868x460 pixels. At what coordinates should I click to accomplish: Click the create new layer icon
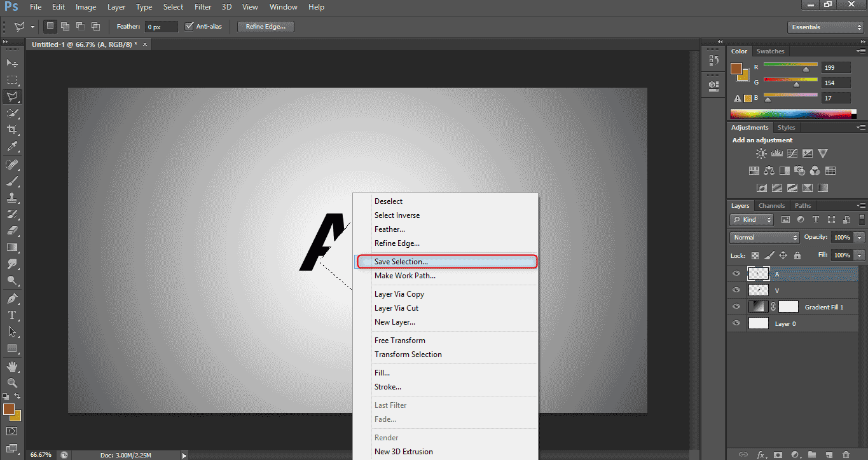coord(829,455)
